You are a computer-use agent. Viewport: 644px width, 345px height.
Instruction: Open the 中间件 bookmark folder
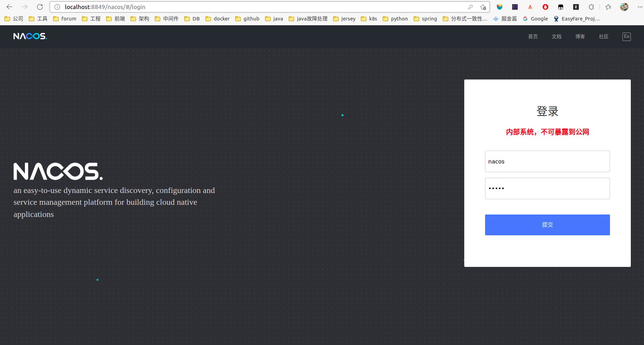pos(167,19)
